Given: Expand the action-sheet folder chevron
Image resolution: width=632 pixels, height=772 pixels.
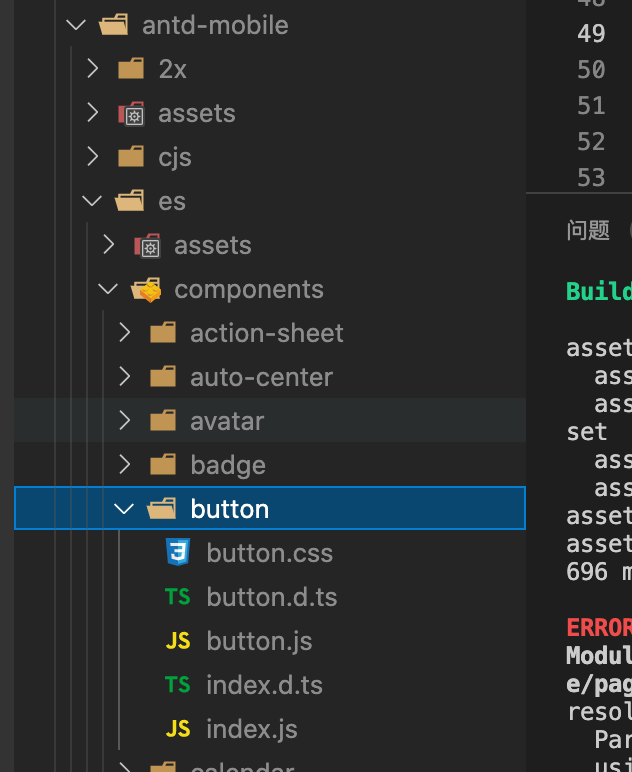Looking at the screenshot, I should (124, 333).
